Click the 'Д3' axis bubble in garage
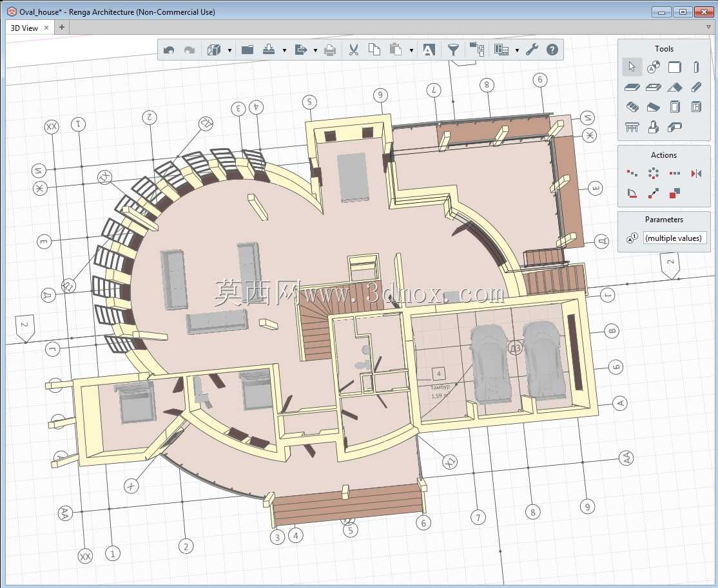The image size is (718, 588). 515,348
